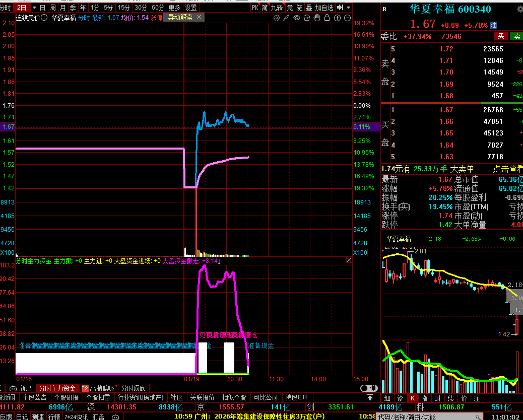This screenshot has height=420, width=523.
Task: Select the drawing pen tool icon
Action: click(x=286, y=18)
